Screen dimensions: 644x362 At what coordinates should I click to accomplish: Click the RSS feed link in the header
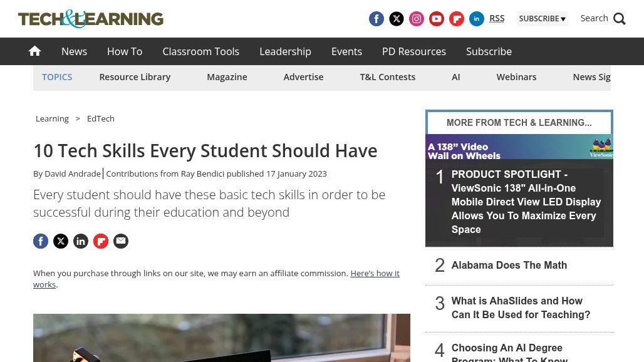(x=497, y=18)
